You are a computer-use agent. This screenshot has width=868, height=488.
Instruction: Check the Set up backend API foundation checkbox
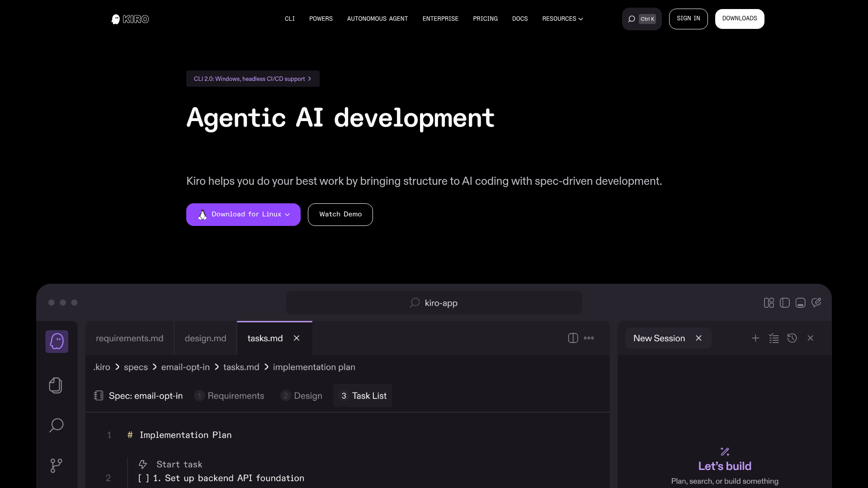(143, 478)
